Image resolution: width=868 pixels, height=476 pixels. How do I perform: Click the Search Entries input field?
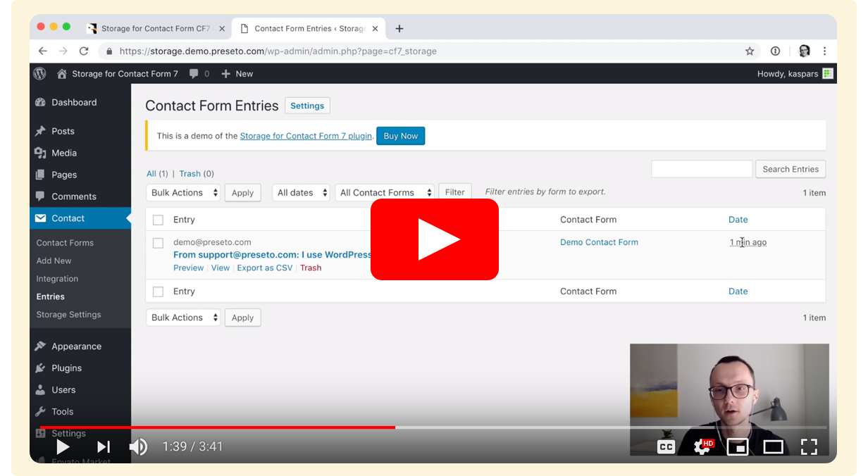point(701,169)
